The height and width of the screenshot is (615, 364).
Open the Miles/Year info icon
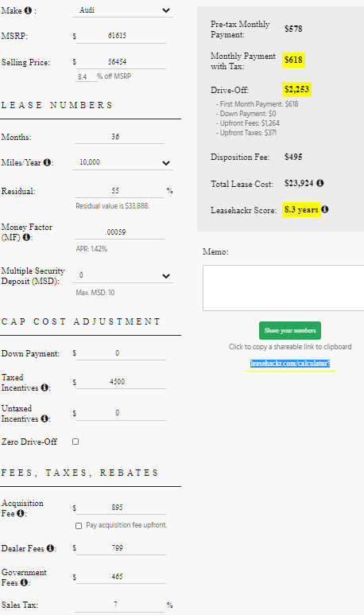click(47, 162)
